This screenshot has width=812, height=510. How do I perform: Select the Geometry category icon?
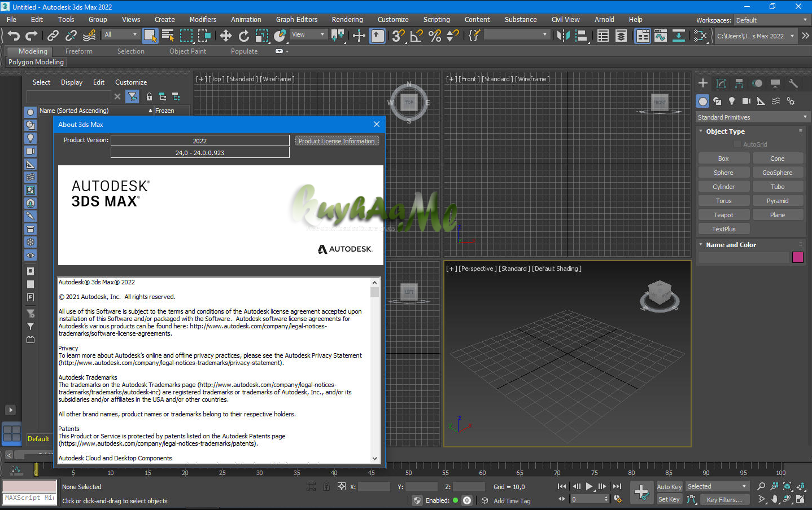pos(702,101)
